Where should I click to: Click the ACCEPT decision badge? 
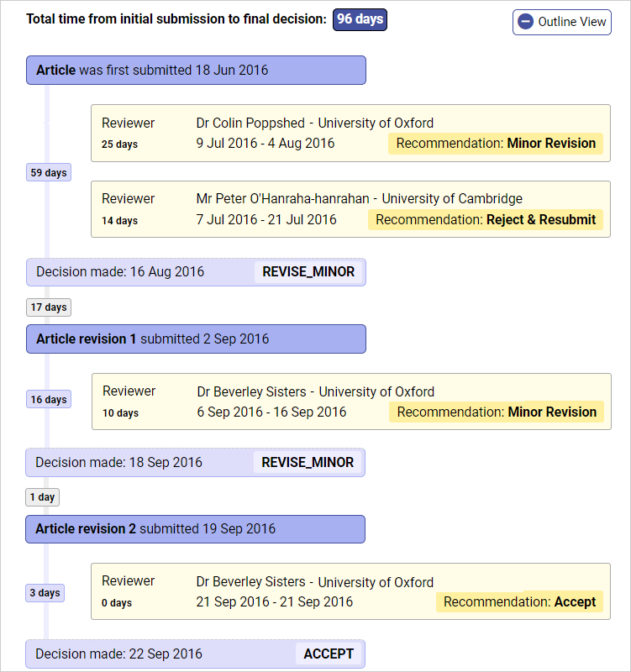[x=329, y=654]
